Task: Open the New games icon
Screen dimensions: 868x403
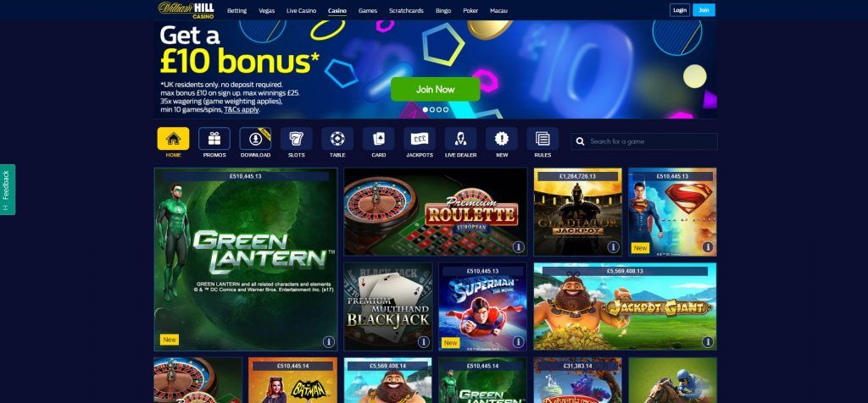Action: point(502,139)
